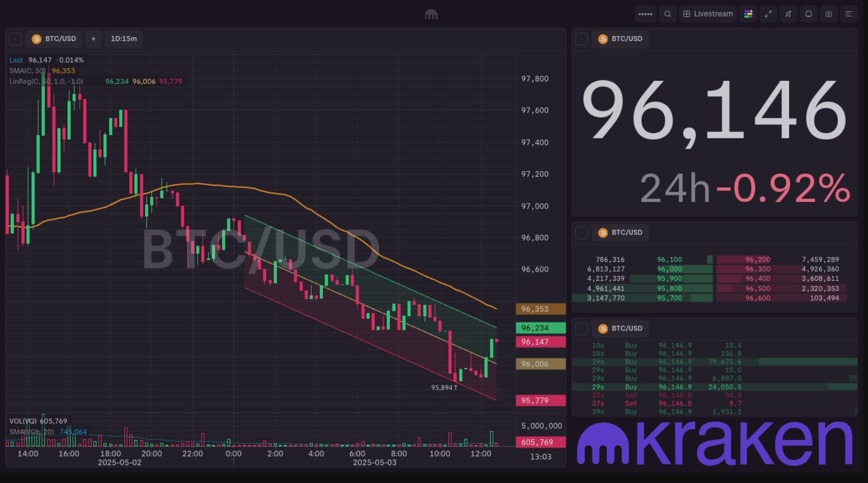Take a snapshot with the camera icon

(828, 14)
